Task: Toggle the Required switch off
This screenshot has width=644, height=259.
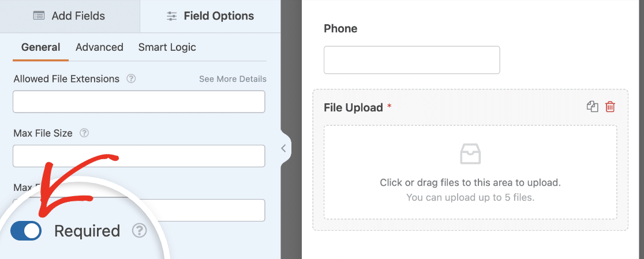Action: pos(26,231)
